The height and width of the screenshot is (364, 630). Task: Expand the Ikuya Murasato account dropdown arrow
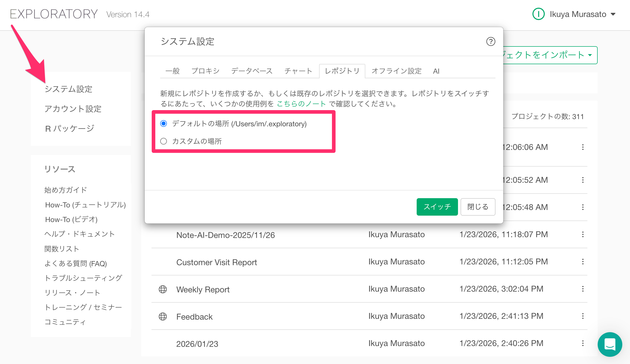point(613,14)
